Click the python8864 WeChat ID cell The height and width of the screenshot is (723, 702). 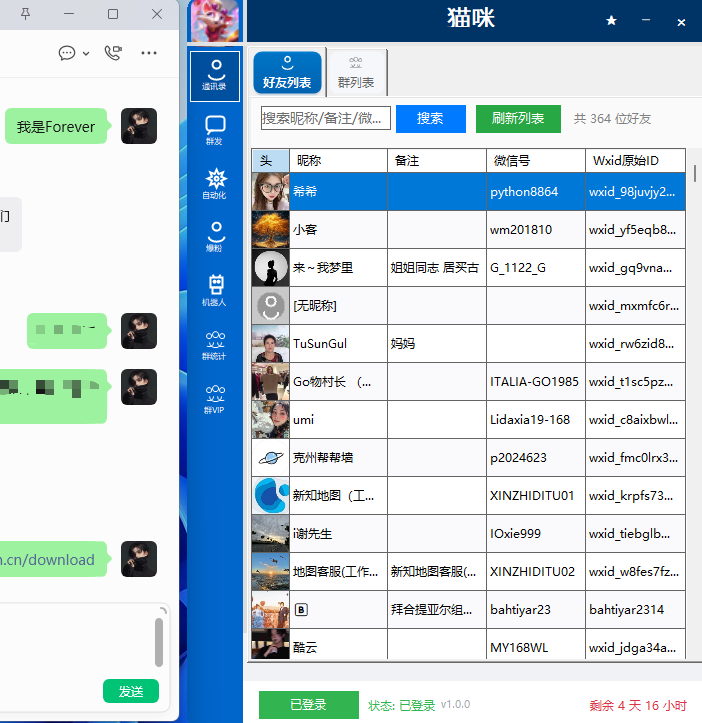[535, 191]
